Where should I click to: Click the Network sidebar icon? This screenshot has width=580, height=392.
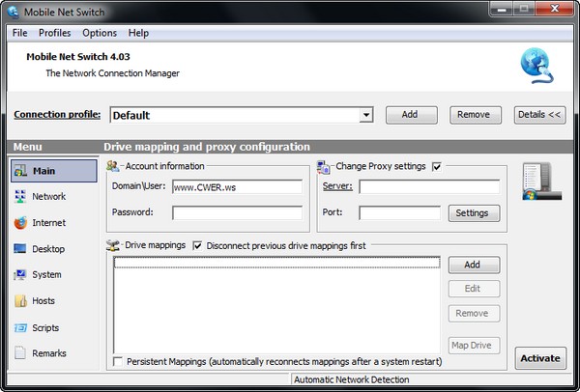click(x=20, y=196)
